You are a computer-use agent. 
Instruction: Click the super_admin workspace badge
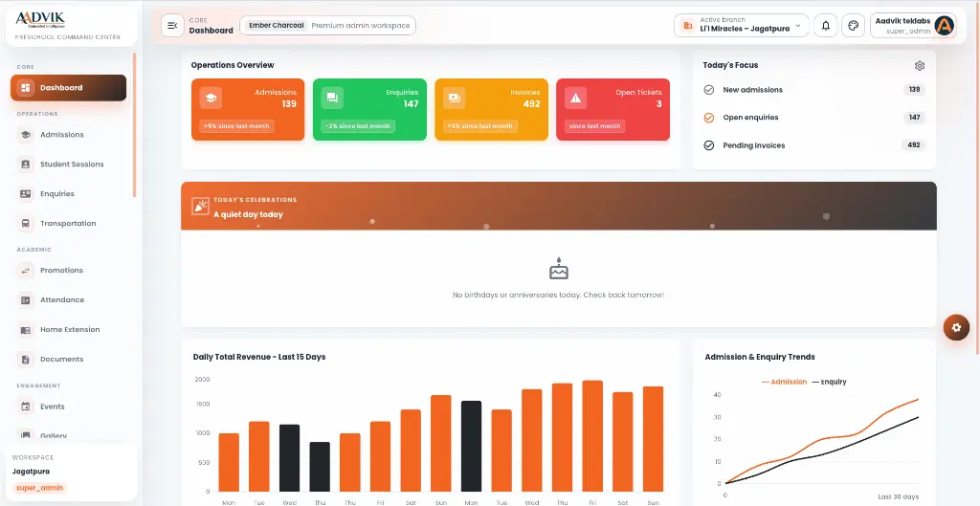point(40,488)
